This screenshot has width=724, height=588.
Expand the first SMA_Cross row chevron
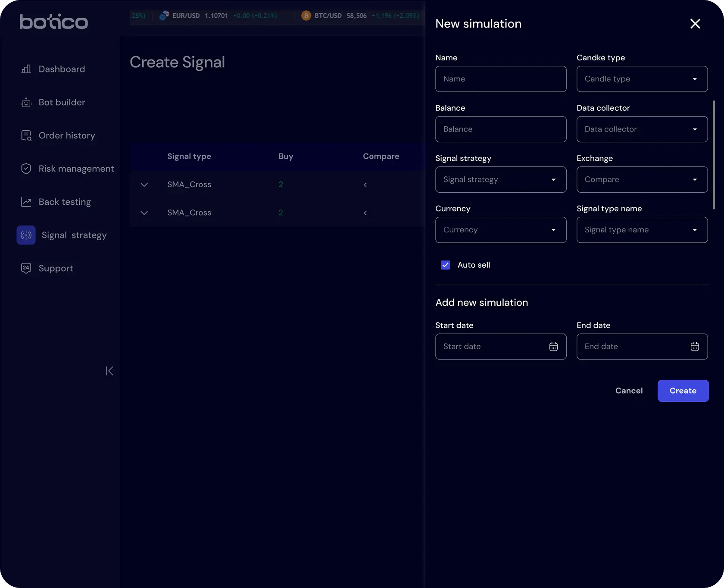pyautogui.click(x=144, y=185)
